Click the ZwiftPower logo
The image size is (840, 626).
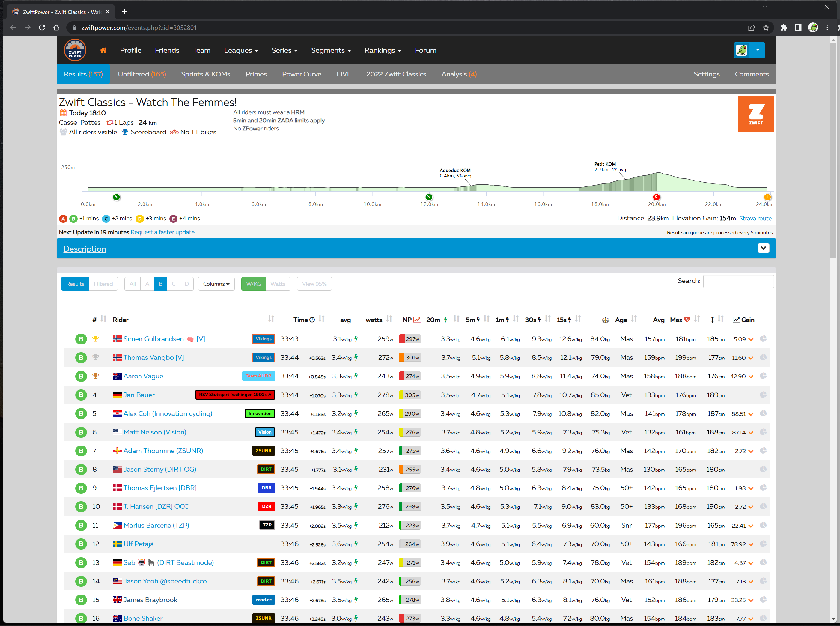[75, 50]
